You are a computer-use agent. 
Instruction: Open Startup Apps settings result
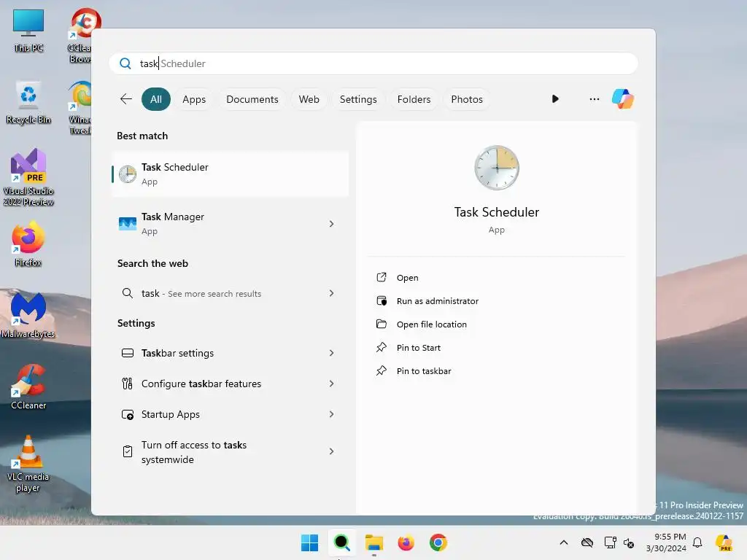tap(230, 414)
